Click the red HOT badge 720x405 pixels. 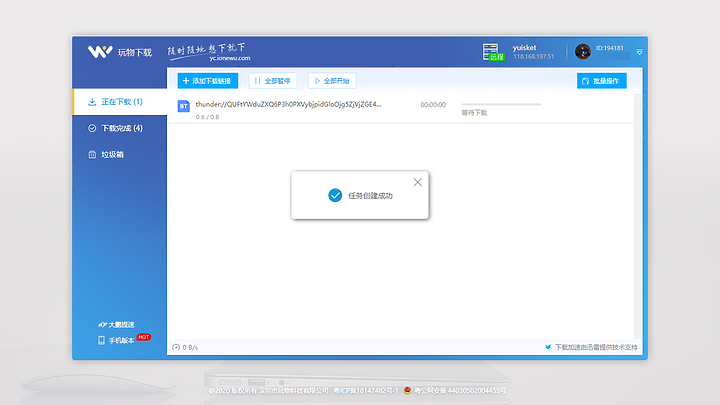[x=144, y=337]
